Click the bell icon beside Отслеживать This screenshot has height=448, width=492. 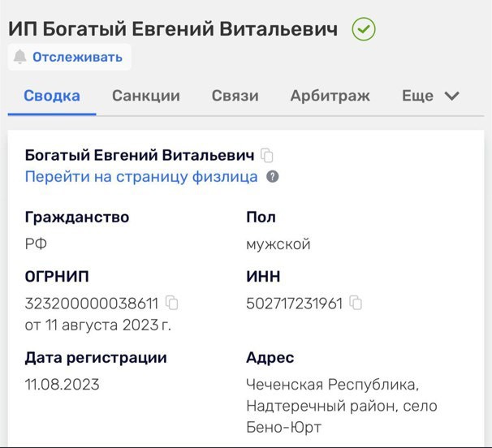click(x=21, y=58)
